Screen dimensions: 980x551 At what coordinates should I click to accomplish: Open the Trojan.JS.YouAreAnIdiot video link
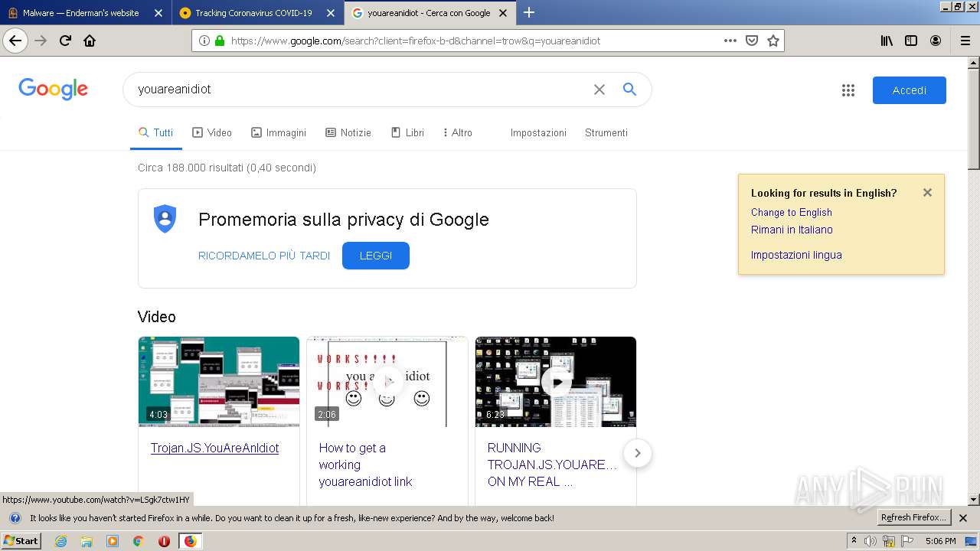click(x=214, y=448)
